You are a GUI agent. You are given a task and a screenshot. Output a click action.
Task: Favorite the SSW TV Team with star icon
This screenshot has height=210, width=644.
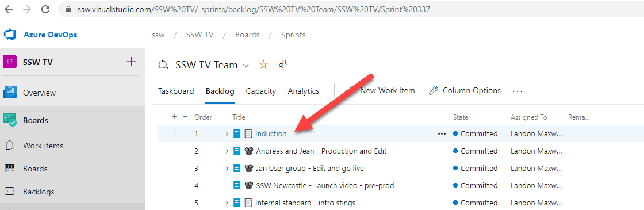(263, 64)
